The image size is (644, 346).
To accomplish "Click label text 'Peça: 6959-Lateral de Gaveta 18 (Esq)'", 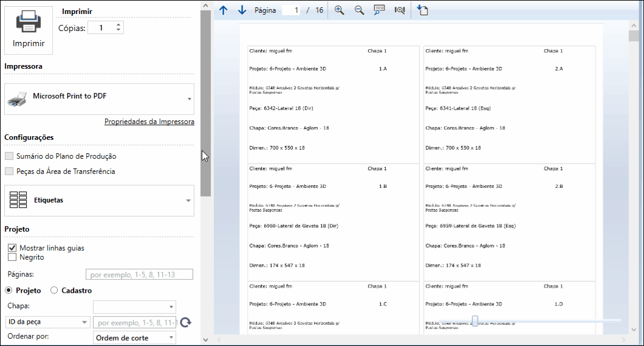I will pyautogui.click(x=471, y=226).
